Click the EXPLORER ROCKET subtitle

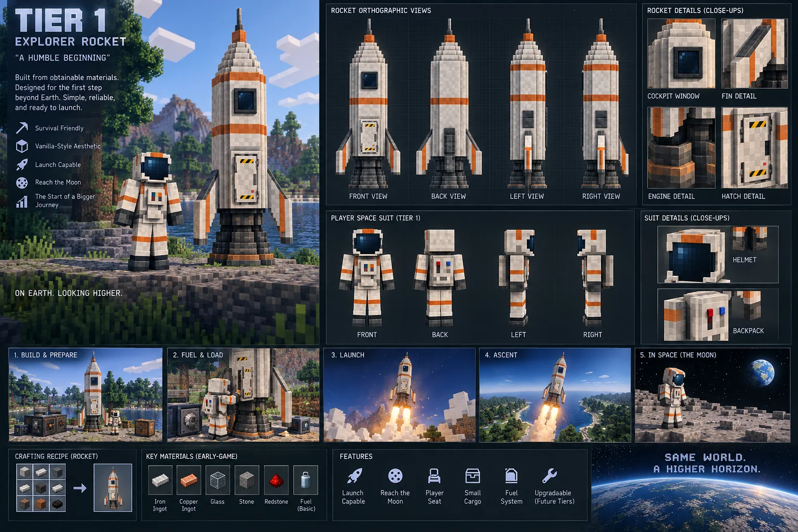(71, 42)
